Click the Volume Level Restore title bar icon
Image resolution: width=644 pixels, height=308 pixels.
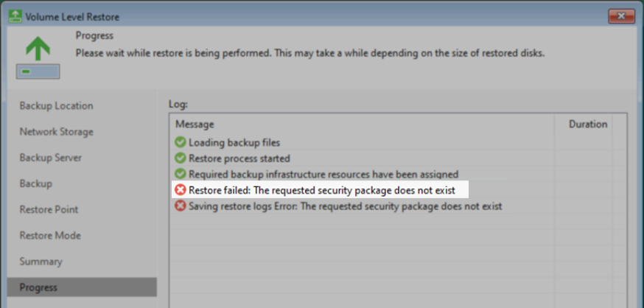15,16
